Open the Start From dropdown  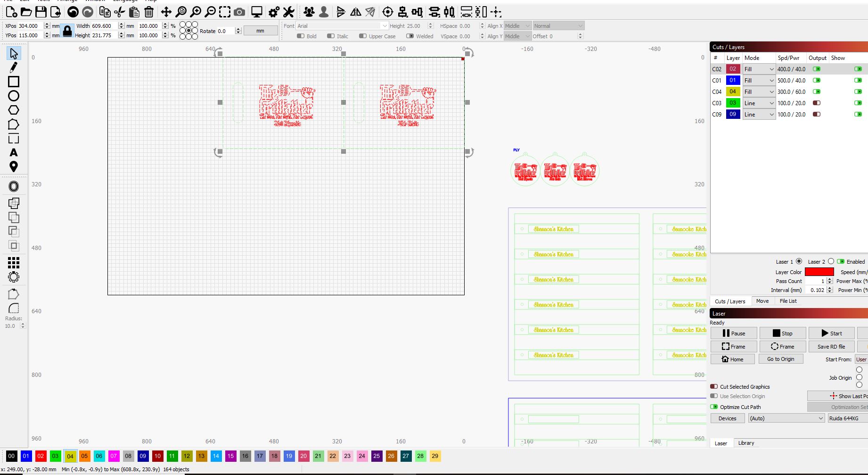coord(861,359)
